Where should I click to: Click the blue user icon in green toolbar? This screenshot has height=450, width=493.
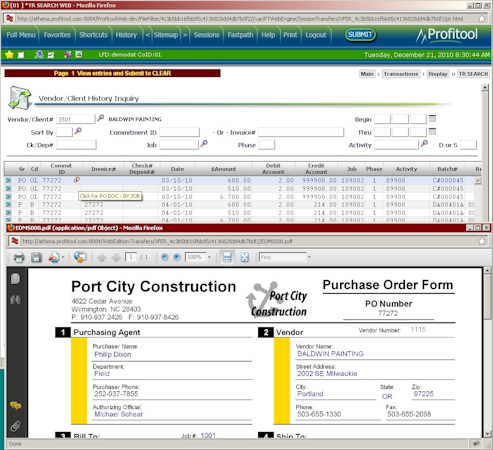click(x=39, y=55)
